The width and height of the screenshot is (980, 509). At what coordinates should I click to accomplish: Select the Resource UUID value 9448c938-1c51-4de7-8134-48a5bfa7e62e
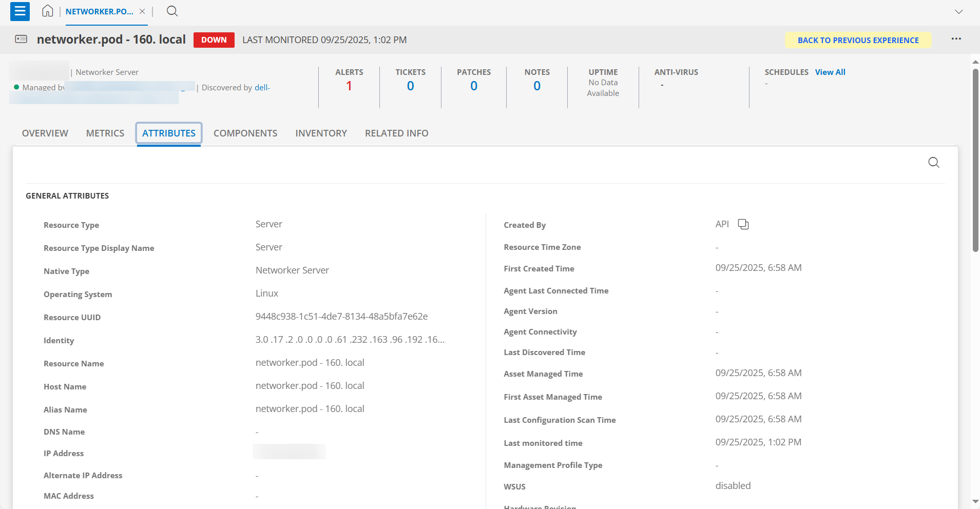[x=341, y=317]
